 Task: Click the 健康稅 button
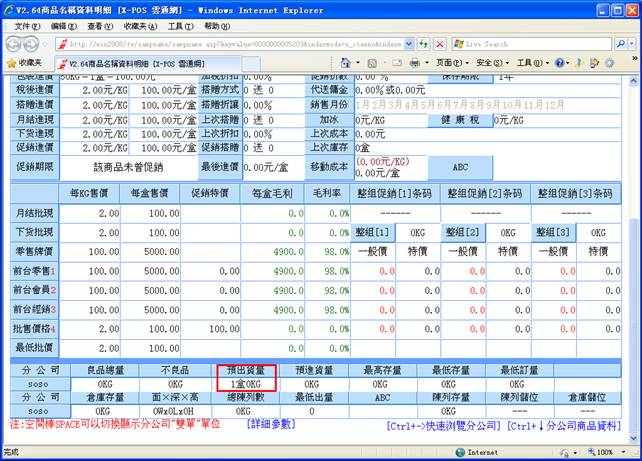[462, 118]
